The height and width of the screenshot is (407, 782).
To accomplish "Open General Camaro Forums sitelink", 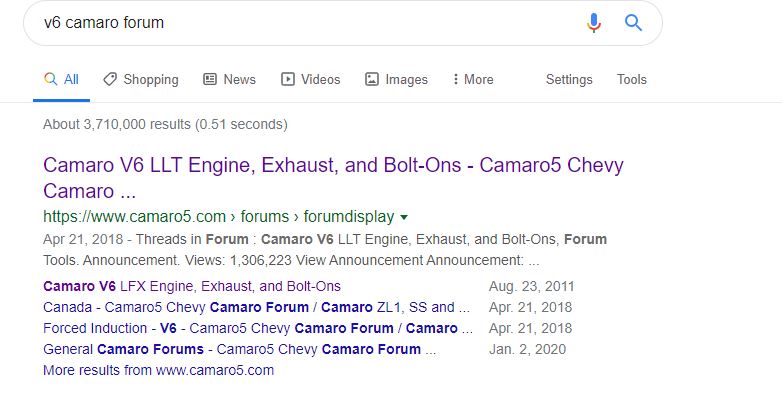I will point(240,349).
